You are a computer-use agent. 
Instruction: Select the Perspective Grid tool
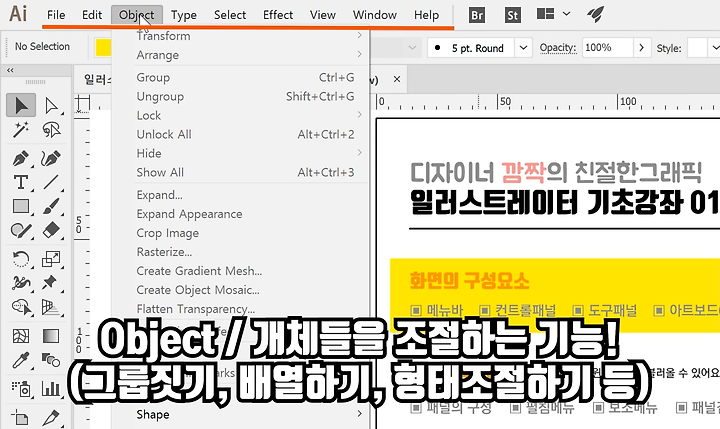51,306
